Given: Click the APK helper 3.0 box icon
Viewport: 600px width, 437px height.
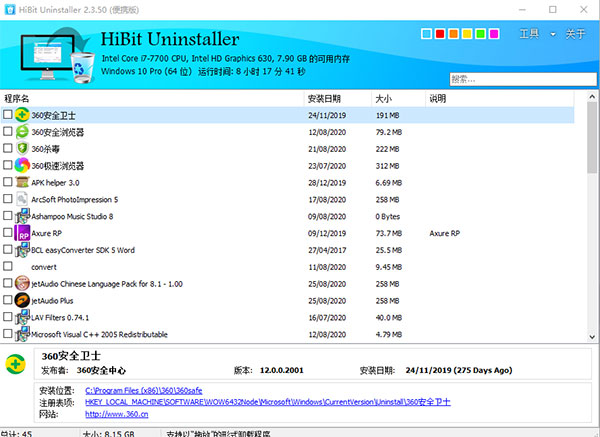Looking at the screenshot, I should click(22, 182).
